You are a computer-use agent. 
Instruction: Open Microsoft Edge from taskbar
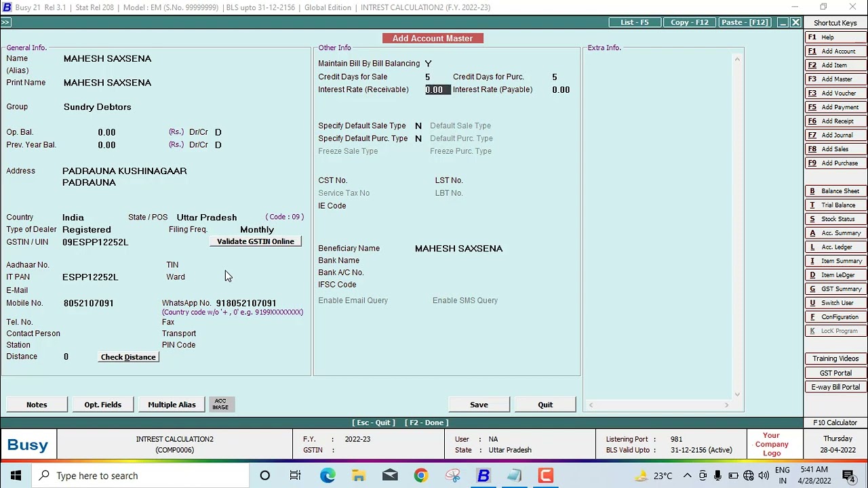click(x=328, y=476)
